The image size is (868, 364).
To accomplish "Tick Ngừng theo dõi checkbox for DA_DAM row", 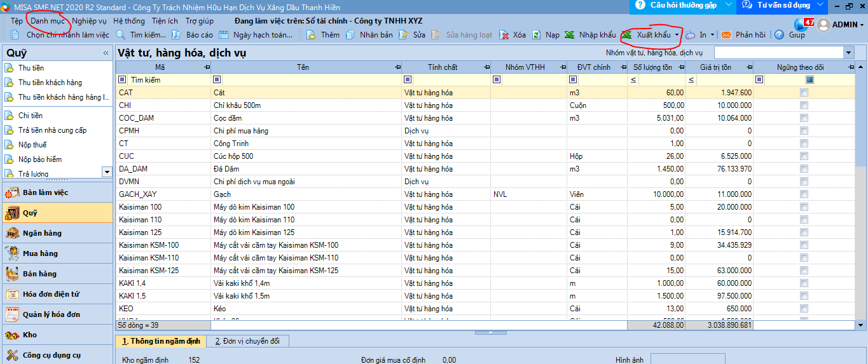I will click(804, 169).
